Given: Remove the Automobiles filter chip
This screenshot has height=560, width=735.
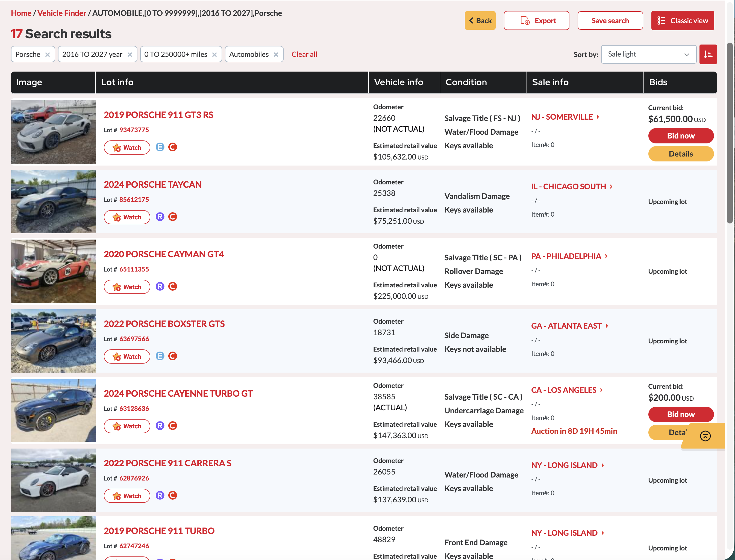Looking at the screenshot, I should coord(276,55).
